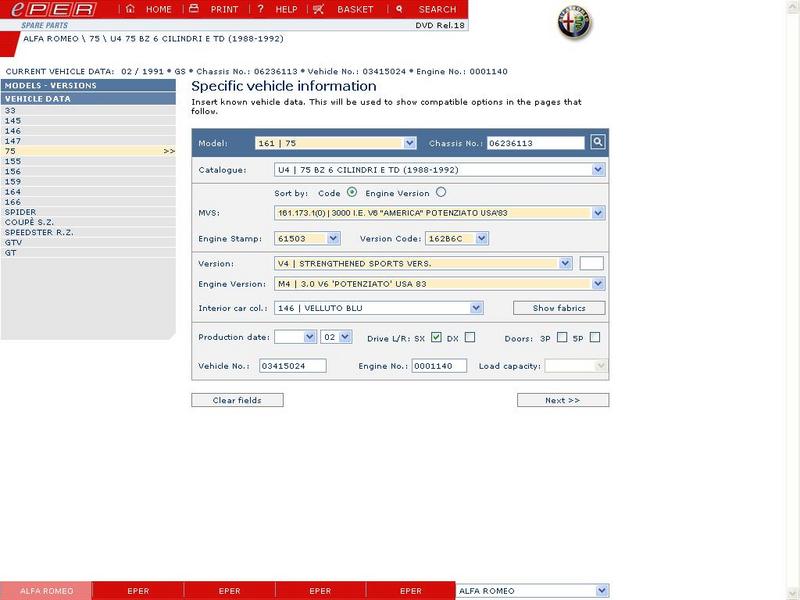Click the first EPER tab beside ALFA ROMEO

tap(138, 591)
